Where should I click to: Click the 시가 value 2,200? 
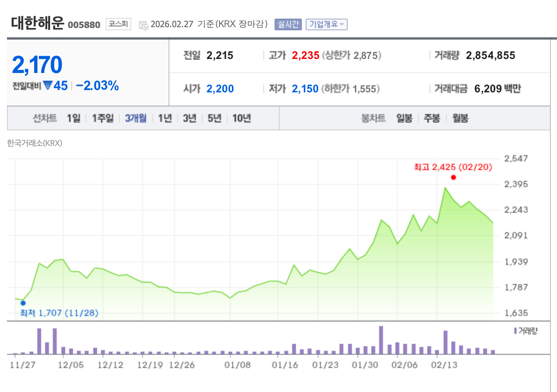[x=220, y=89]
